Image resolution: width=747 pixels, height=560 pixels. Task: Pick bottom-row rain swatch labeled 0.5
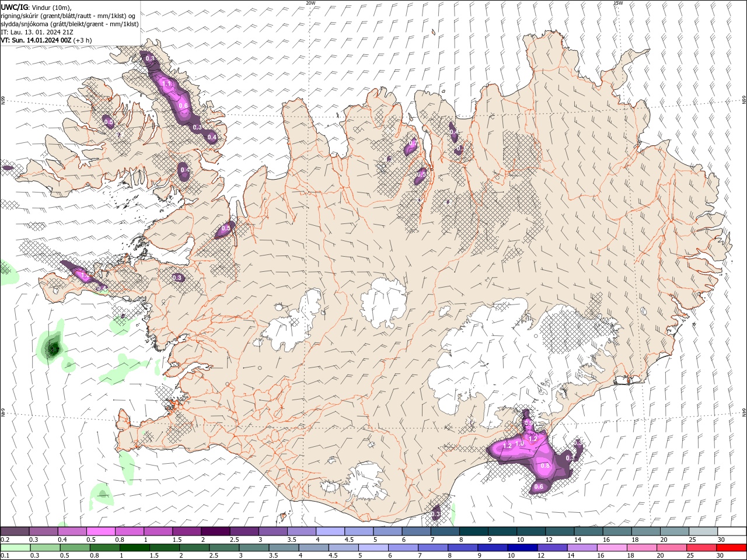coord(75,548)
